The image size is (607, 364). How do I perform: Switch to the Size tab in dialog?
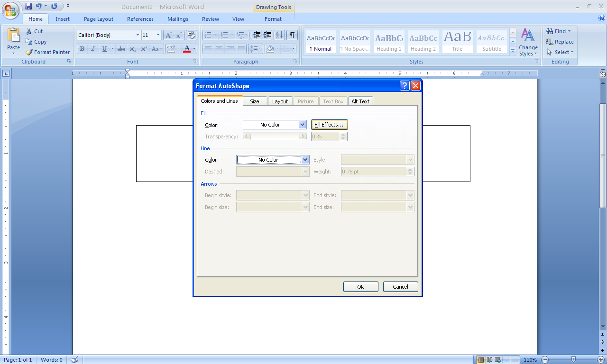(x=255, y=101)
